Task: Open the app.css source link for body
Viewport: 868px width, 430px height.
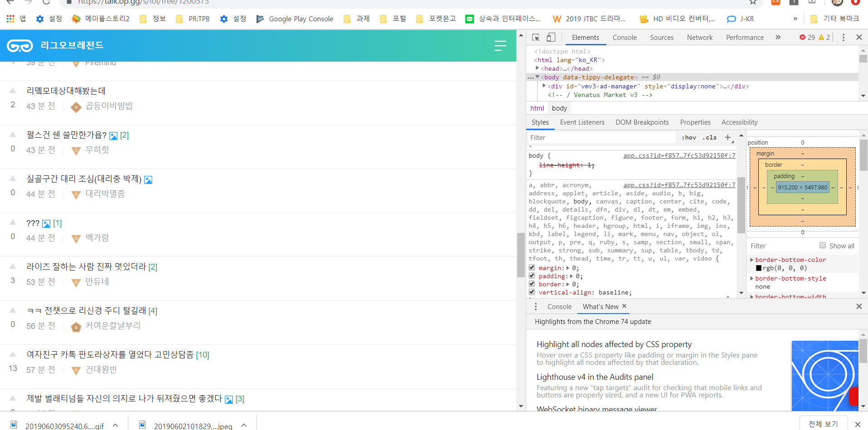Action: click(x=679, y=156)
